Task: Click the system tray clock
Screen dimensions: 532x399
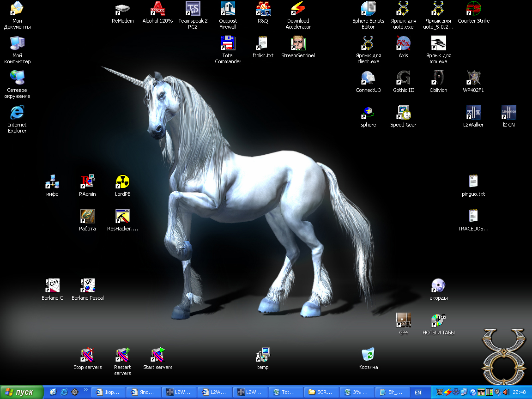Action: pyautogui.click(x=519, y=392)
